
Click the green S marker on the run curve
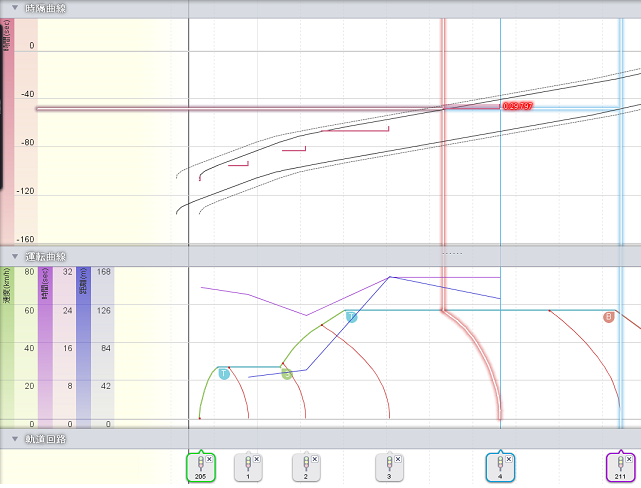287,374
